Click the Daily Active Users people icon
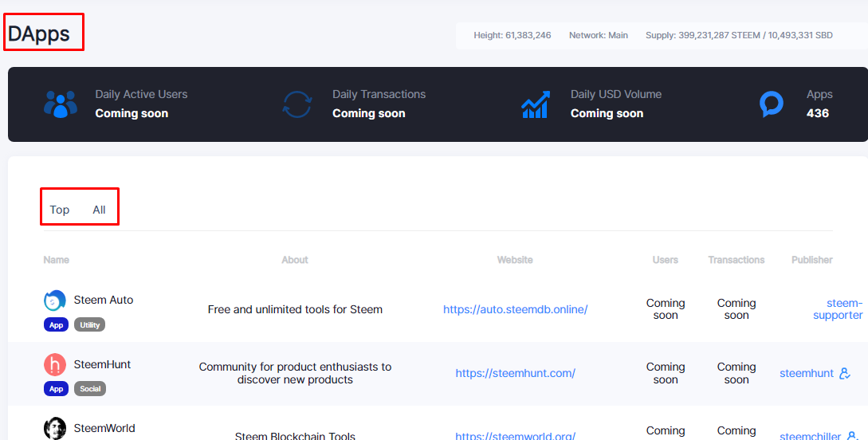868x440 pixels. coord(61,104)
